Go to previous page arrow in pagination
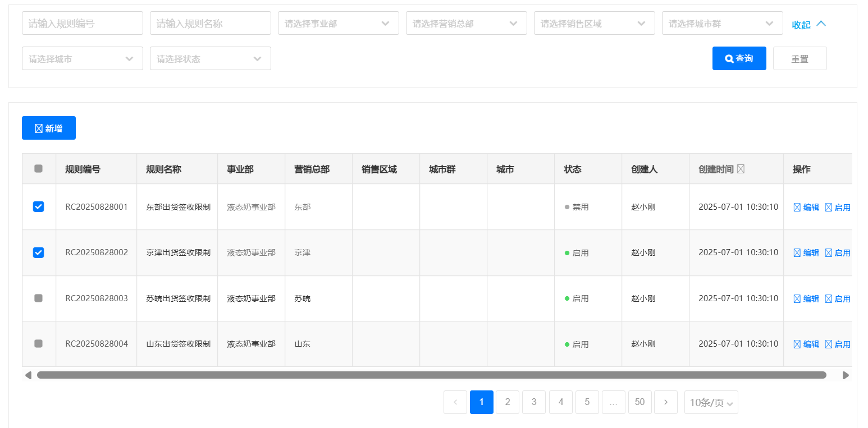This screenshot has height=428, width=868. click(455, 402)
